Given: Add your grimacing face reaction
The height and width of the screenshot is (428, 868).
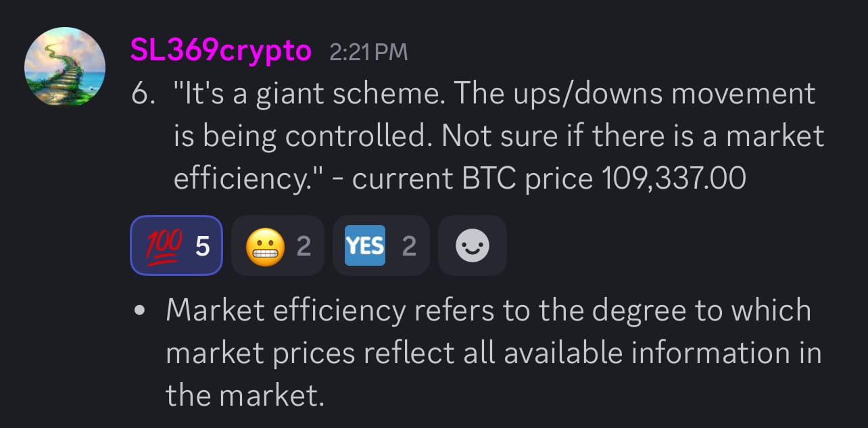Looking at the screenshot, I should [277, 245].
